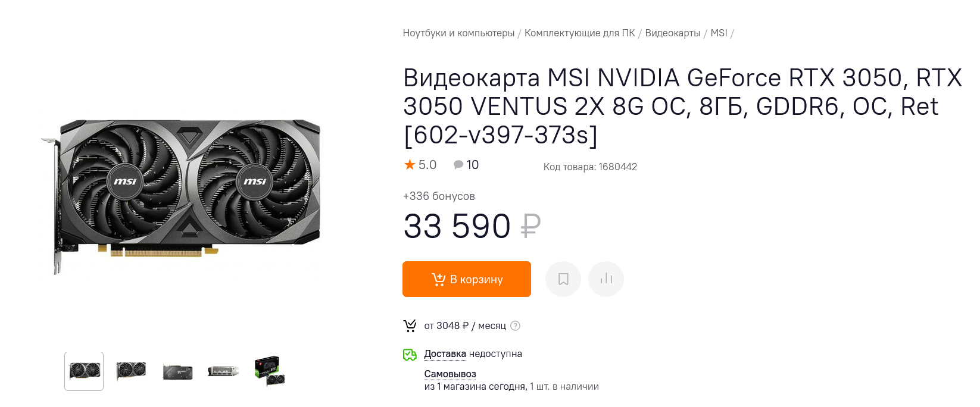Select the second angled-view thumbnail
980x407 pixels.
(131, 371)
